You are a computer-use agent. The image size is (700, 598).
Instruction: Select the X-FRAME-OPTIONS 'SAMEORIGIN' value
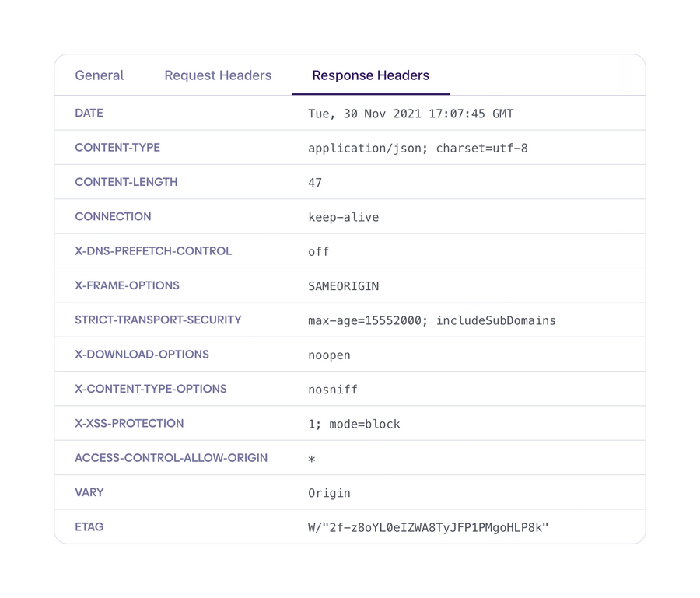click(343, 286)
